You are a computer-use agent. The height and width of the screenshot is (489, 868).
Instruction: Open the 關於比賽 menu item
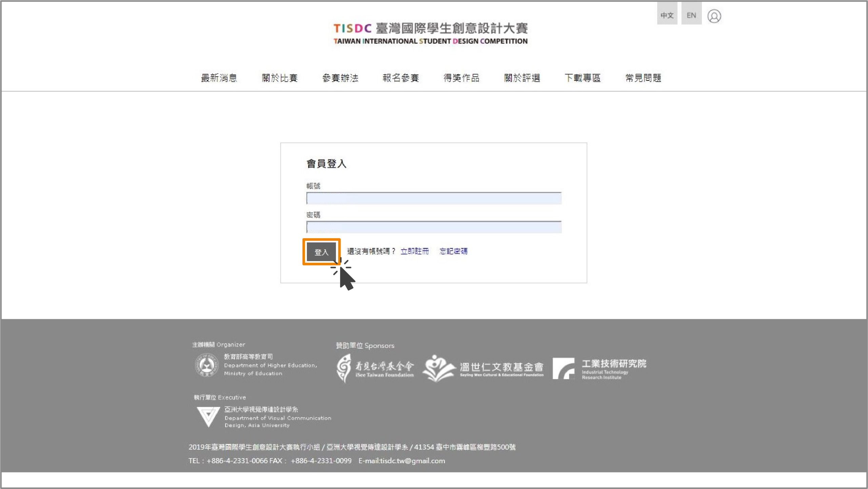point(279,78)
